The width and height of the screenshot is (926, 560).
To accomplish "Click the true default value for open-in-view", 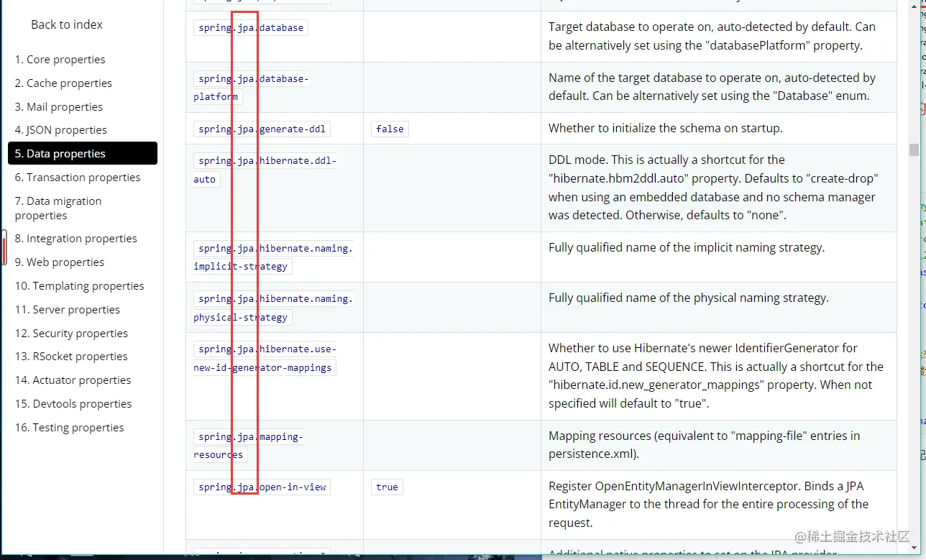I will click(x=387, y=487).
